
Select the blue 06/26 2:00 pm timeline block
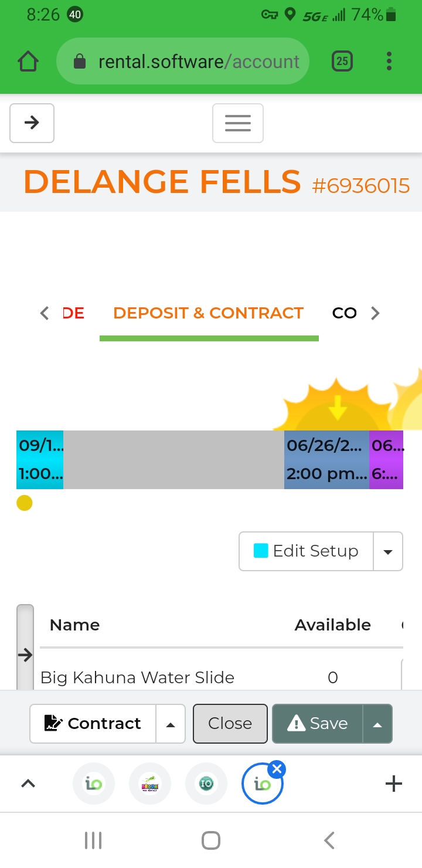(326, 460)
